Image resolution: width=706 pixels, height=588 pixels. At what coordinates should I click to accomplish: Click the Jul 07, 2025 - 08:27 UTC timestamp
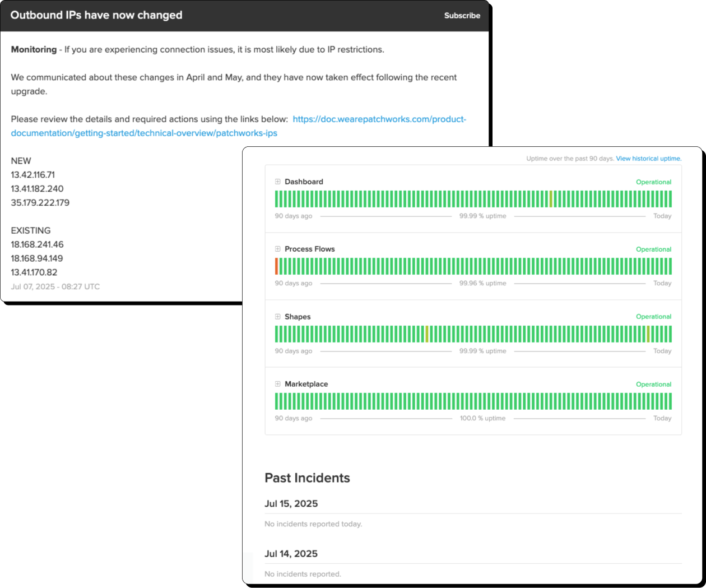(x=55, y=286)
